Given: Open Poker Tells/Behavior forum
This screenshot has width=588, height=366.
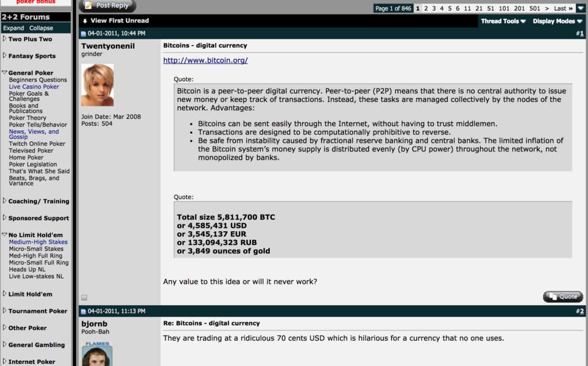Looking at the screenshot, I should 38,124.
